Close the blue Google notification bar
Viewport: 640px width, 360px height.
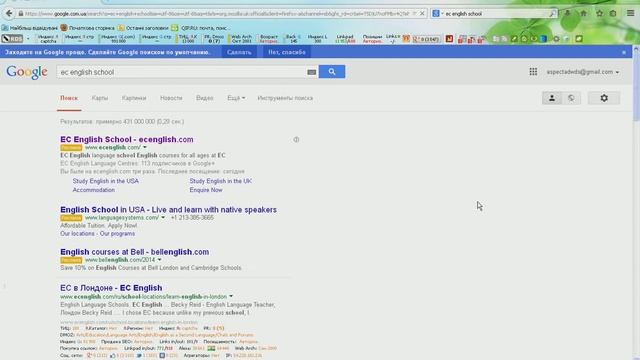[624, 52]
